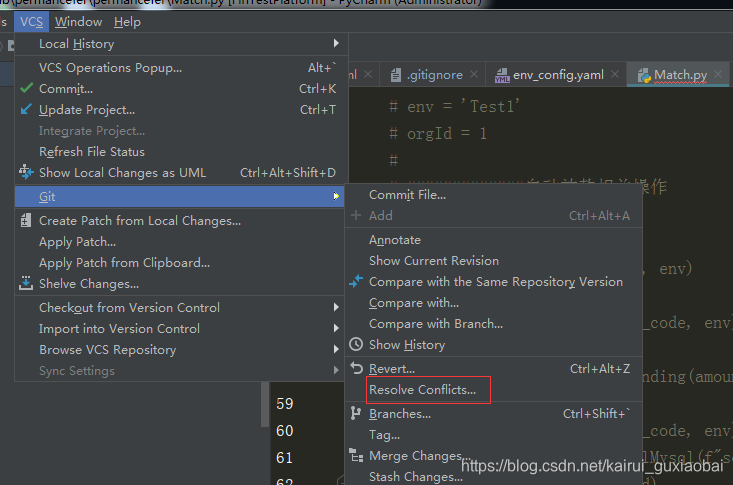Choose Commit File... in Git submenu
Screen dimensions: 733x485
click(x=494, y=195)
